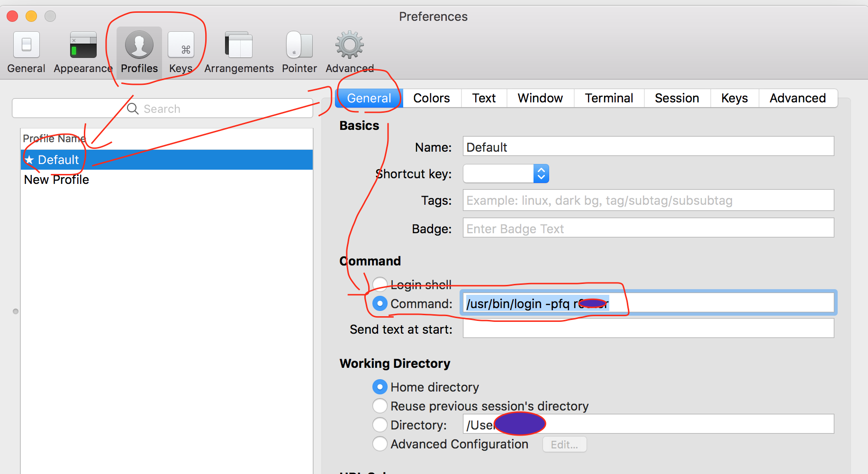The width and height of the screenshot is (868, 474).
Task: Click the magnifier icon in search field
Action: (133, 109)
